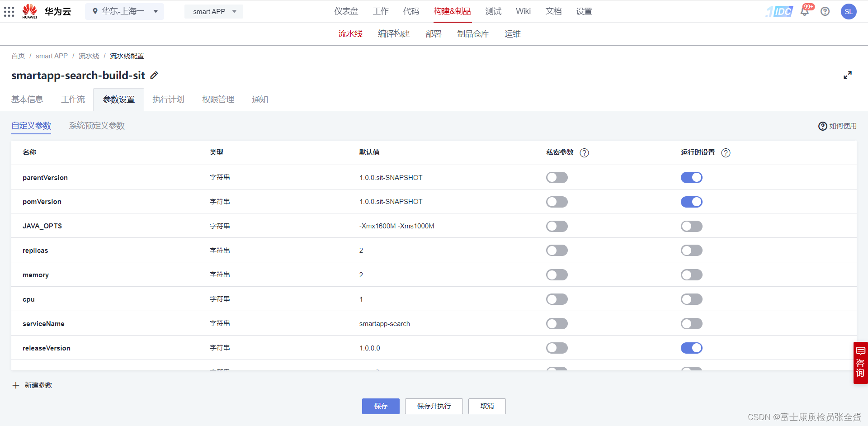
Task: Enable runtime setting for JAVA_OPTS
Action: coord(691,226)
